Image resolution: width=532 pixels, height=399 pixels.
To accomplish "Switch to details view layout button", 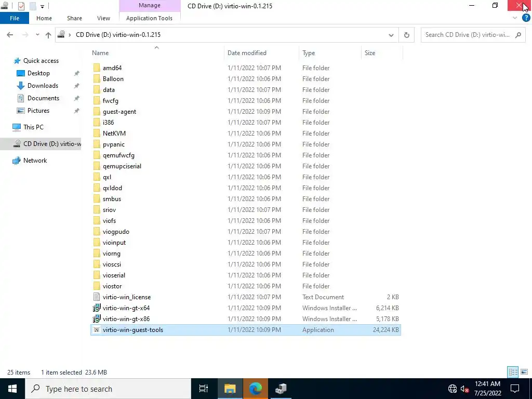I will [x=513, y=372].
